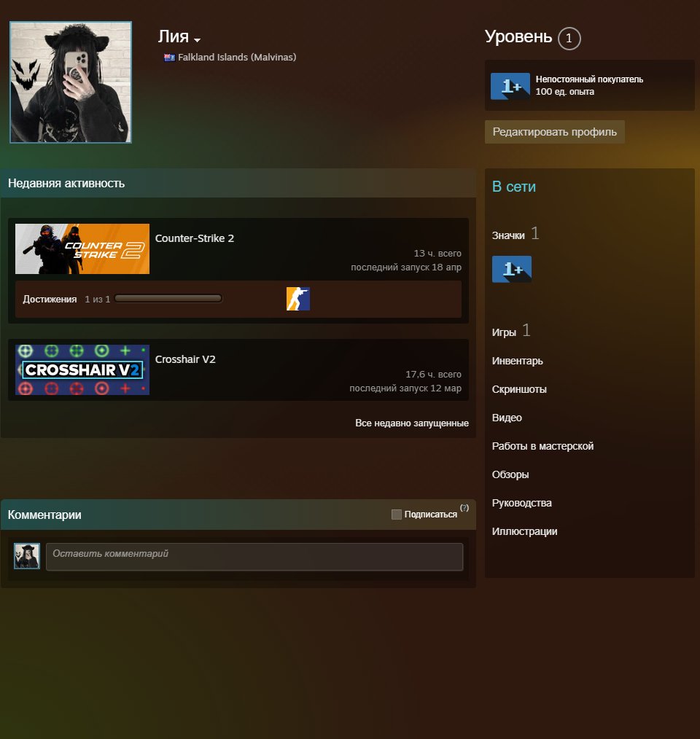Click the последний запуск 12 мар text
The height and width of the screenshot is (739, 700).
pyautogui.click(x=405, y=388)
